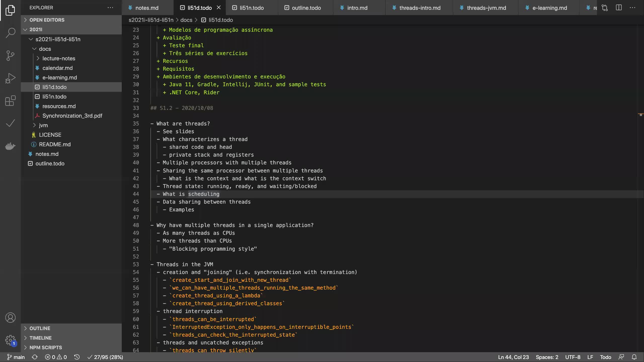Switch to the threads-intro.md tab
Viewport: 644px width, 362px height.
pos(419,8)
